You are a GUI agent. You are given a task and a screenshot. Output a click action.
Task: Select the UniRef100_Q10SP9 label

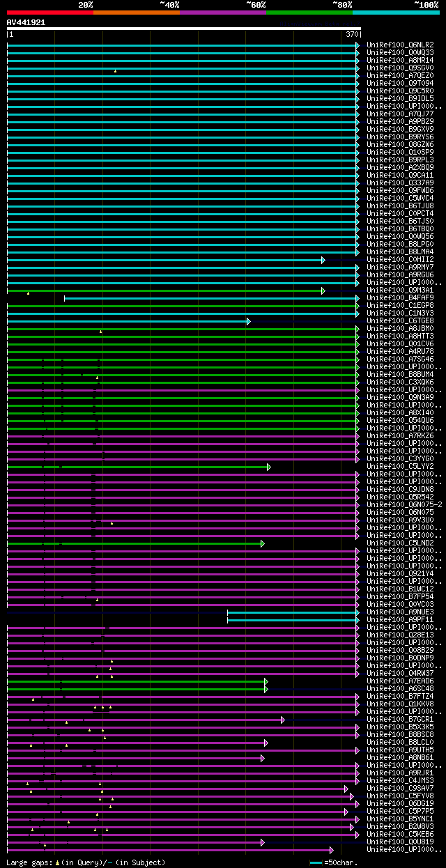400,153
